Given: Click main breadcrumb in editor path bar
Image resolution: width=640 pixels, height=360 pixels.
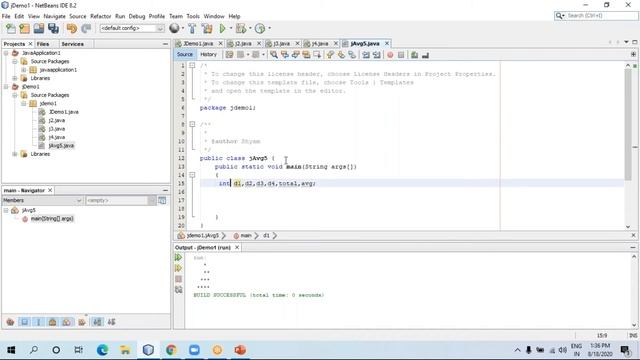Looking at the screenshot, I should point(246,236).
